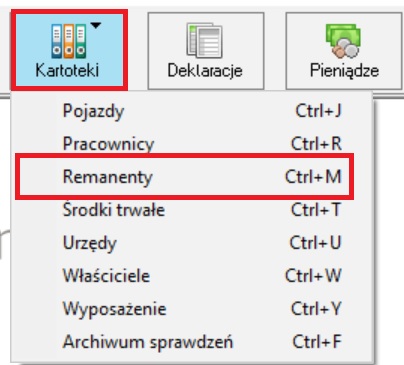Image resolution: width=404 pixels, height=365 pixels.
Task: Collapse the Kartoteki dropdown arrow
Action: [96, 25]
